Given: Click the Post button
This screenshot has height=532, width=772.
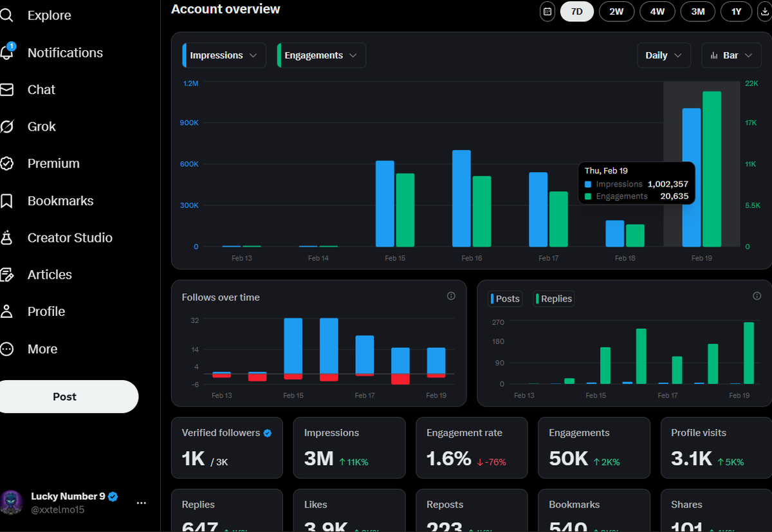Looking at the screenshot, I should pyautogui.click(x=64, y=396).
